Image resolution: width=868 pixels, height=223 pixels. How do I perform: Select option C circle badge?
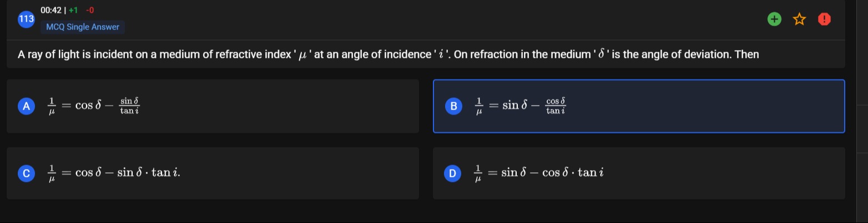click(26, 173)
